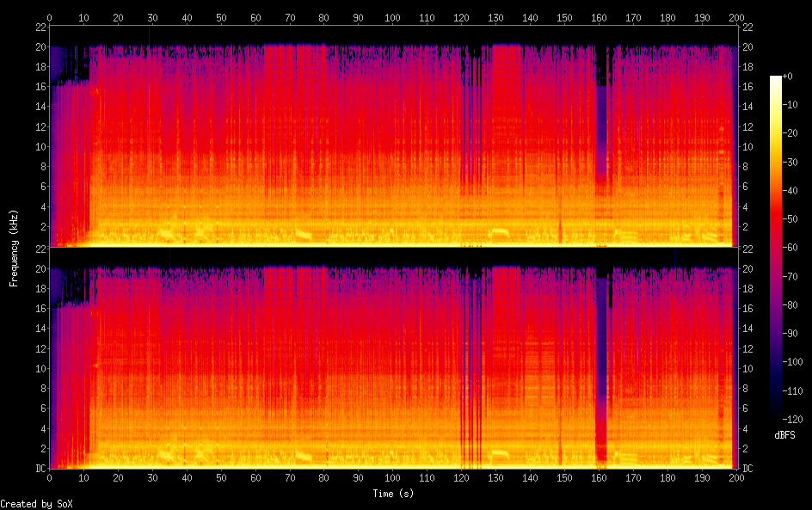The height and width of the screenshot is (510, 812).
Task: Click the "Frequency (kHz)" axis label
Action: (x=14, y=248)
